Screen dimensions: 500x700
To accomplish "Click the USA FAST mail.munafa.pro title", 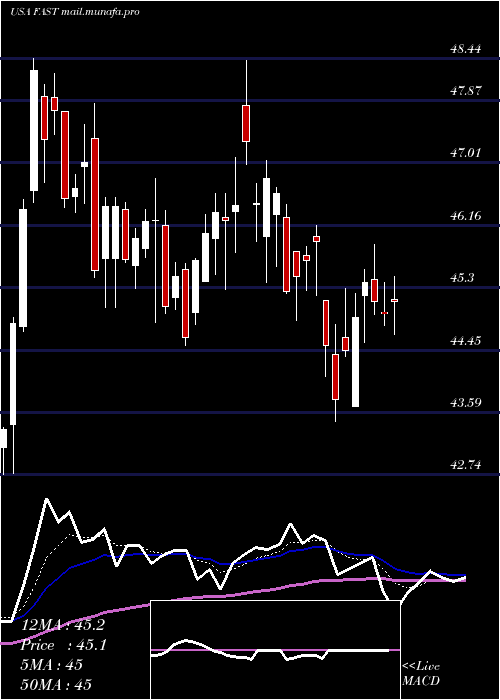I will tap(75, 12).
